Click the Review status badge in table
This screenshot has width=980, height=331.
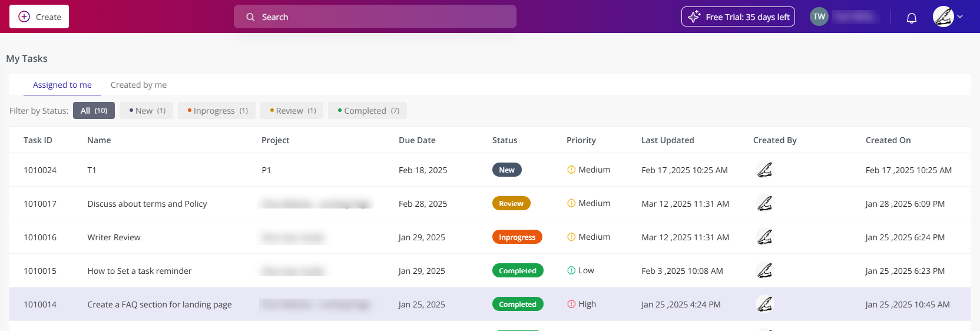pos(511,203)
